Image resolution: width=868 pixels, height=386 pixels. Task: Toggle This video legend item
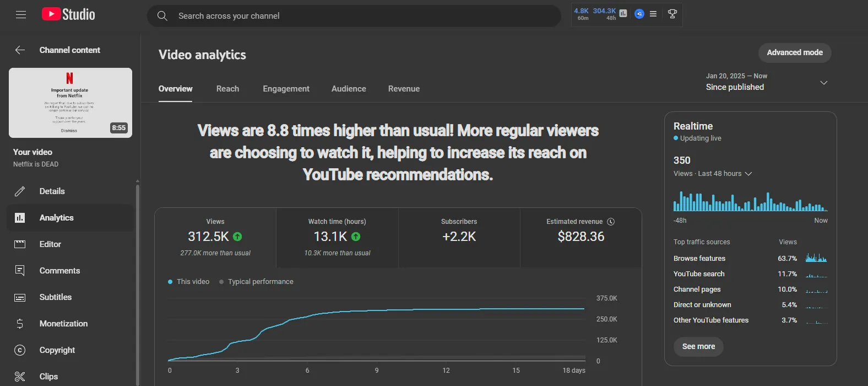click(x=189, y=282)
